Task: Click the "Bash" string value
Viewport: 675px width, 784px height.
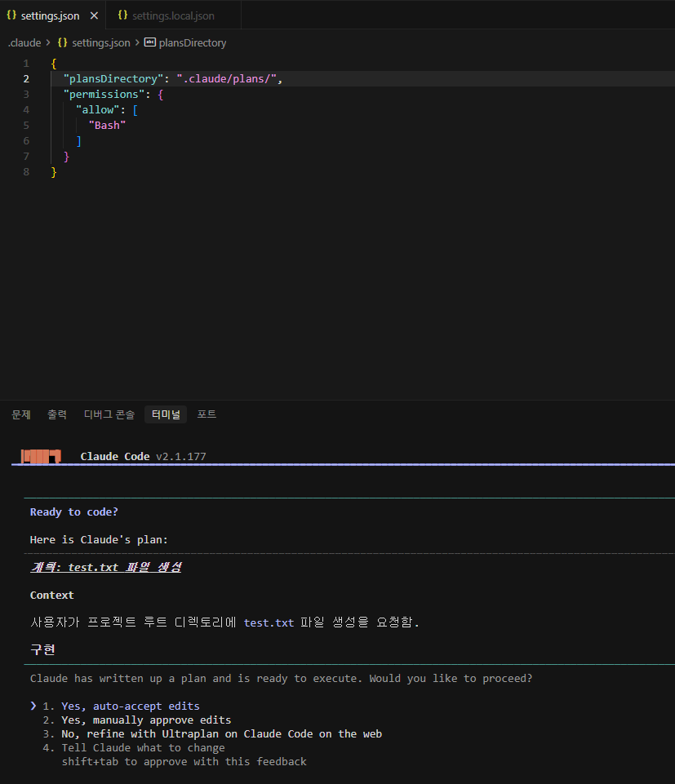Action: pos(107,126)
